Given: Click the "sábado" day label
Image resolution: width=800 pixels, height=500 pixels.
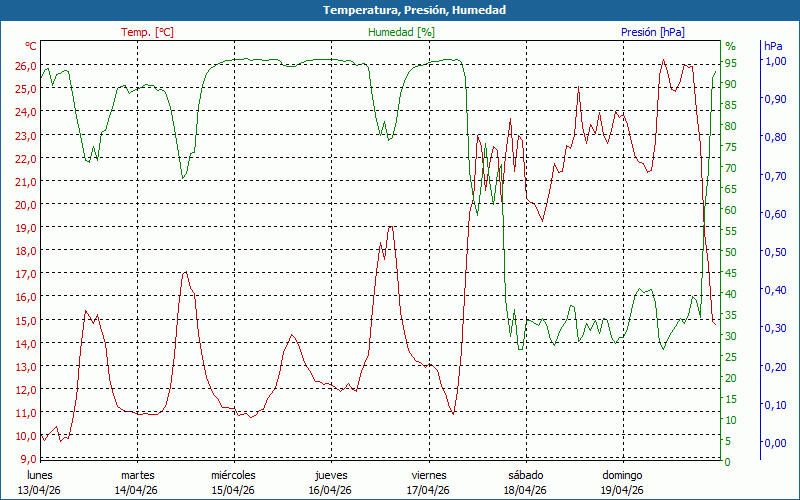Looking at the screenshot, I should [x=525, y=475].
